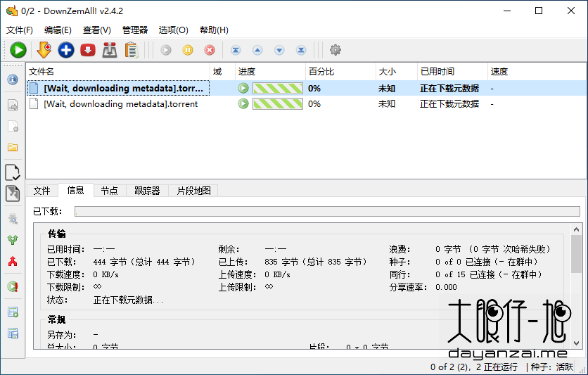The height and width of the screenshot is (375, 588).
Task: Click the striped progress bar in highlighted row
Action: (278, 88)
